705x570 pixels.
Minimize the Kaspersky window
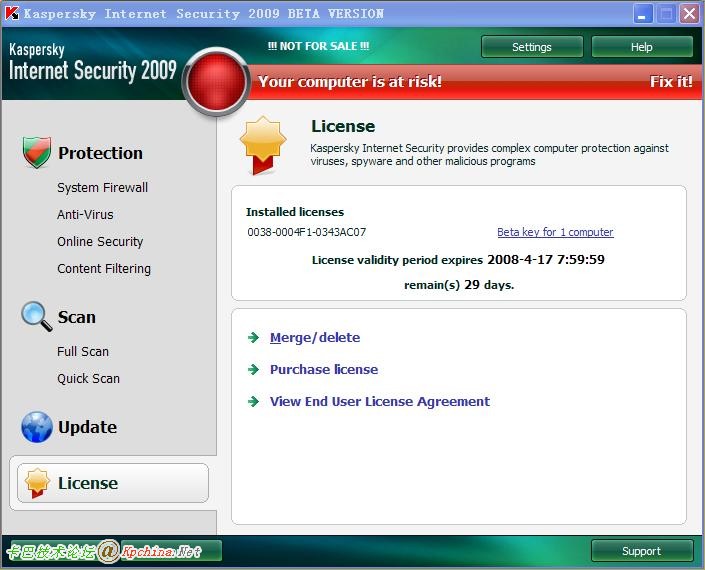tap(643, 14)
